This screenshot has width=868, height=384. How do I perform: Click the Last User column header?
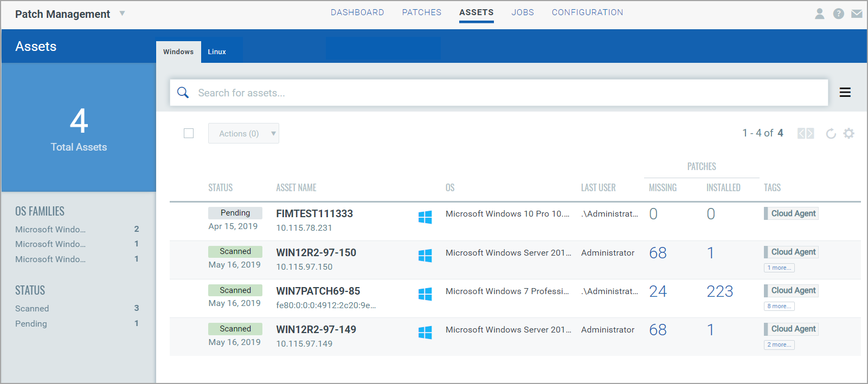pos(599,187)
